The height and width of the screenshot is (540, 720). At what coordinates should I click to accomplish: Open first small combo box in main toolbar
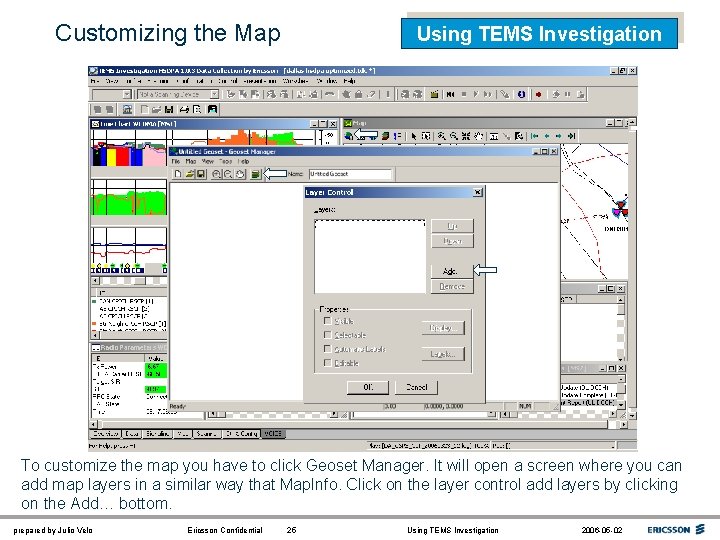[112, 94]
